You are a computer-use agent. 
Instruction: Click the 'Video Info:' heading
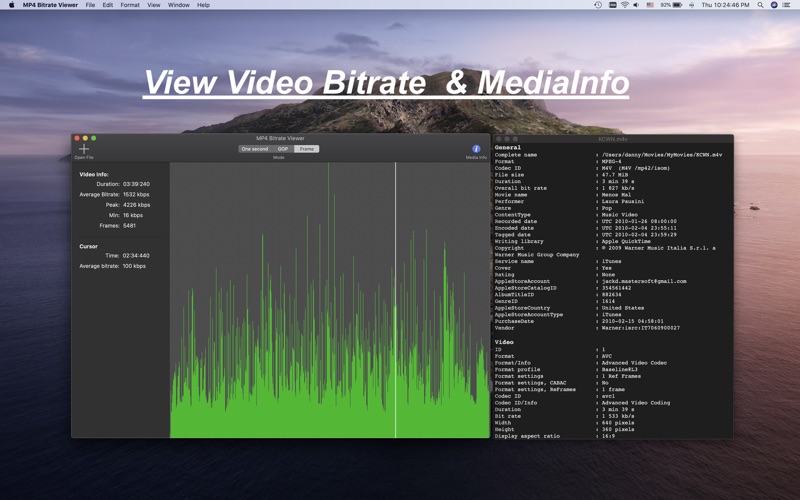coord(94,174)
